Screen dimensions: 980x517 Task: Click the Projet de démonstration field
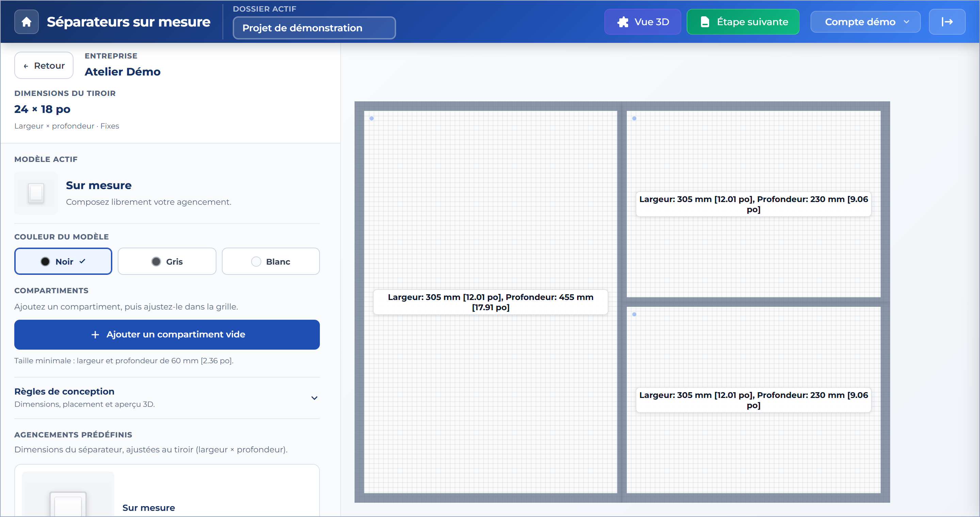[314, 28]
